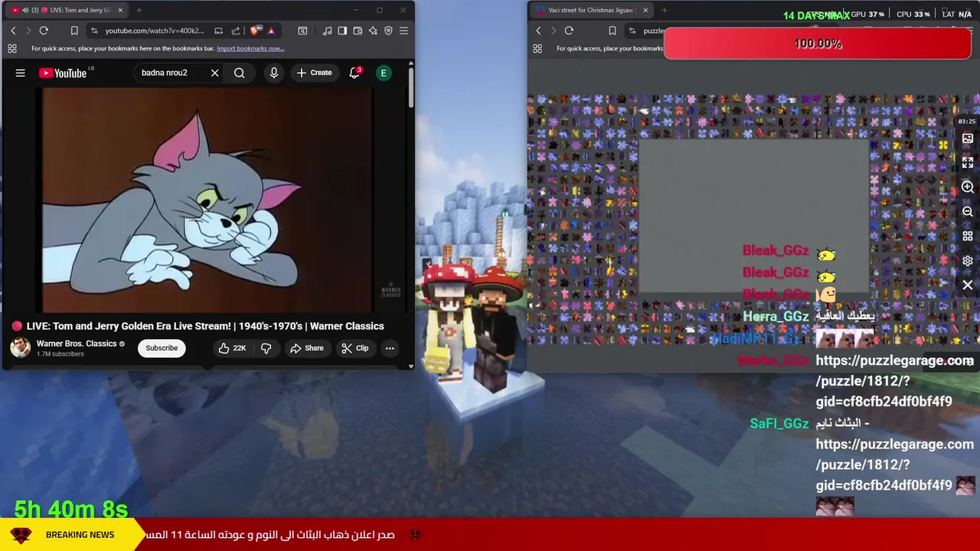Show the puzzle preview image
This screenshot has height=551, width=980.
pos(968,139)
